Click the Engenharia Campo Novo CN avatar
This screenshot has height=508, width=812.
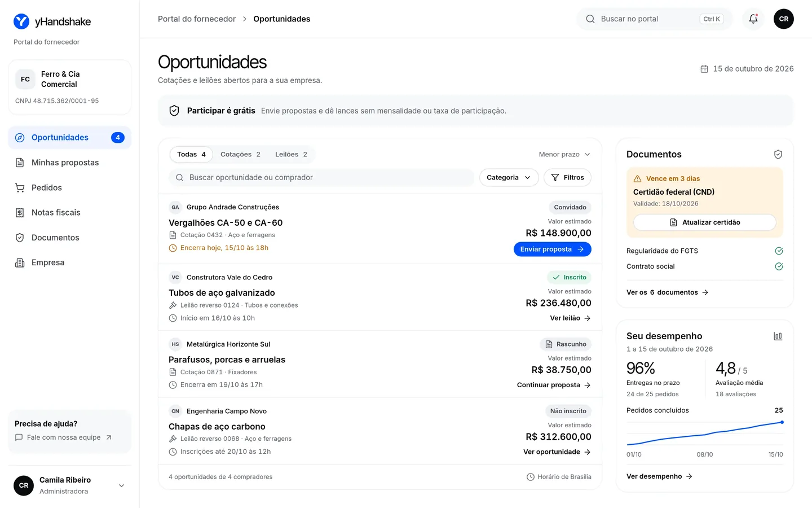tap(175, 411)
